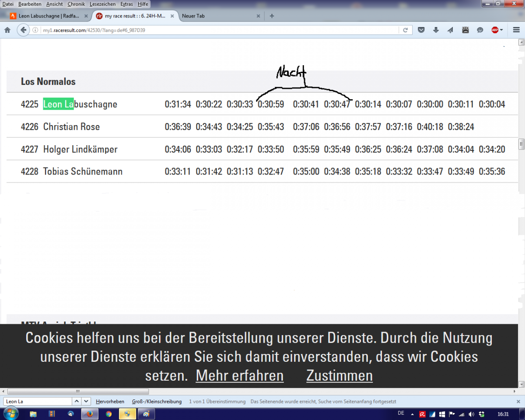Viewport: 525px width, 420px height.
Task: Save page to Pocket
Action: pos(421,30)
